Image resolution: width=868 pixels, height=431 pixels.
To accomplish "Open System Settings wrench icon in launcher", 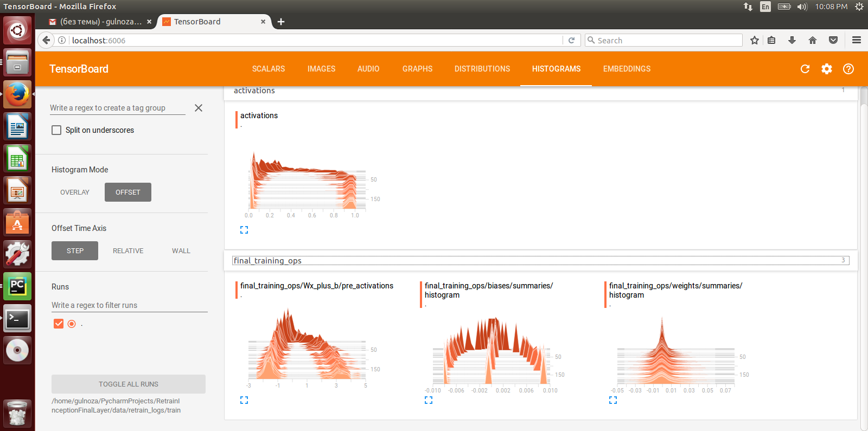I will (x=17, y=254).
